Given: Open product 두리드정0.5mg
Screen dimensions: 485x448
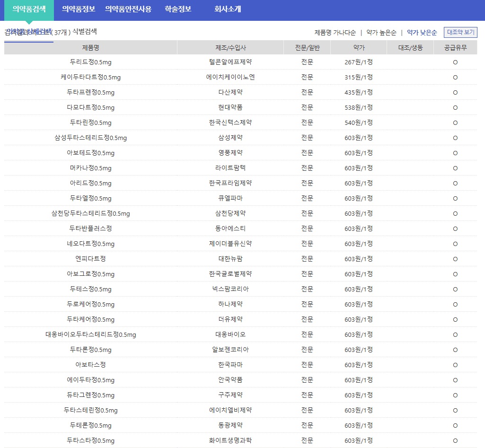Looking at the screenshot, I should [x=90, y=62].
